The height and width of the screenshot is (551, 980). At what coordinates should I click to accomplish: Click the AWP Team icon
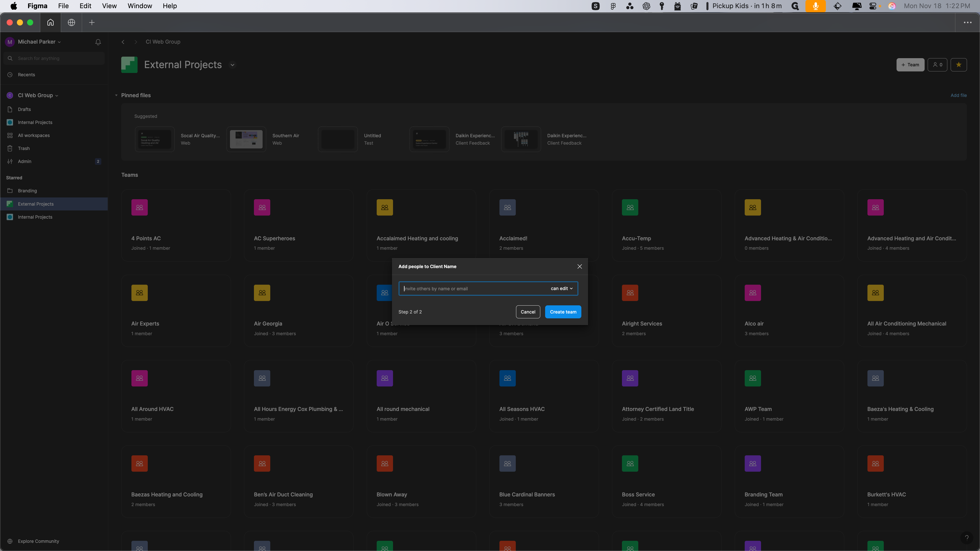click(x=753, y=378)
